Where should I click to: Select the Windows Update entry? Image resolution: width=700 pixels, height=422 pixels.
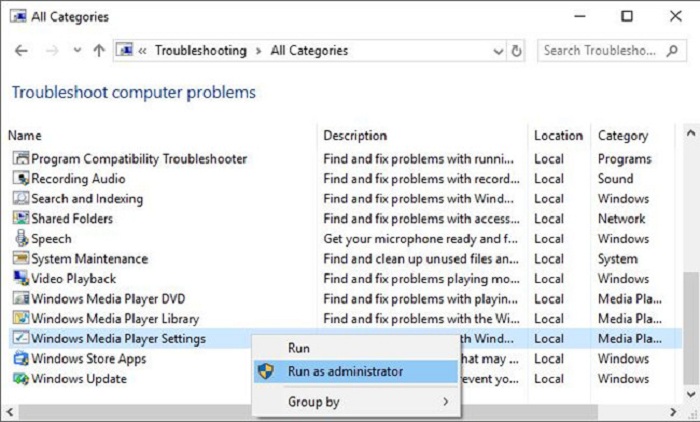pyautogui.click(x=79, y=379)
